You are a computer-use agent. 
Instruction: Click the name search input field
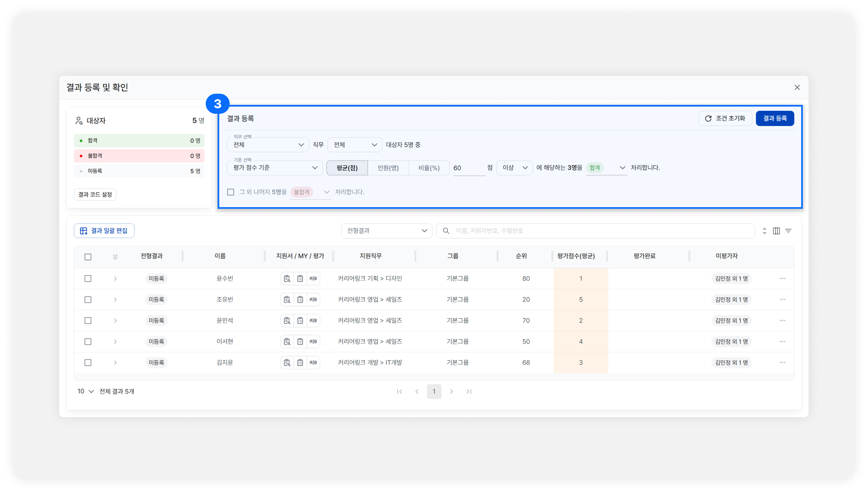coord(595,231)
